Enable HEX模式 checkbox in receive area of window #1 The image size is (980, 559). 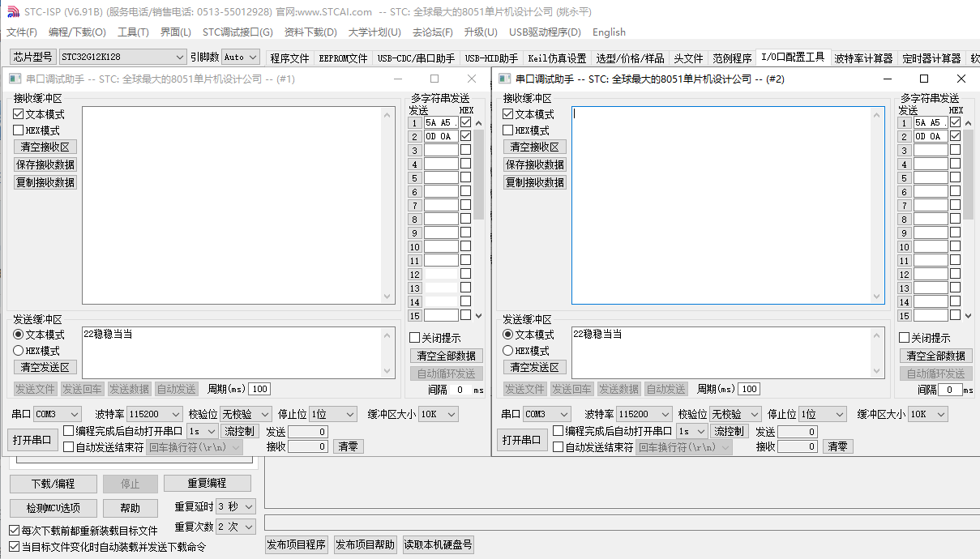click(x=19, y=130)
